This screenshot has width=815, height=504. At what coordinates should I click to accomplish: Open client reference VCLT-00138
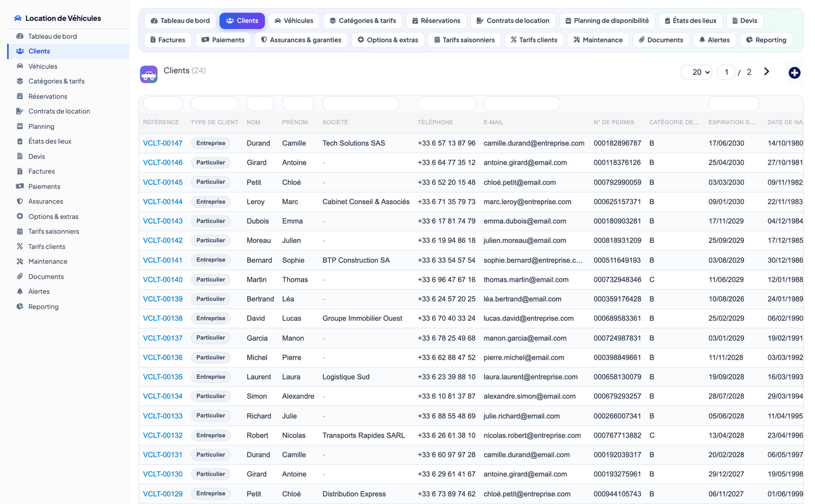click(163, 319)
